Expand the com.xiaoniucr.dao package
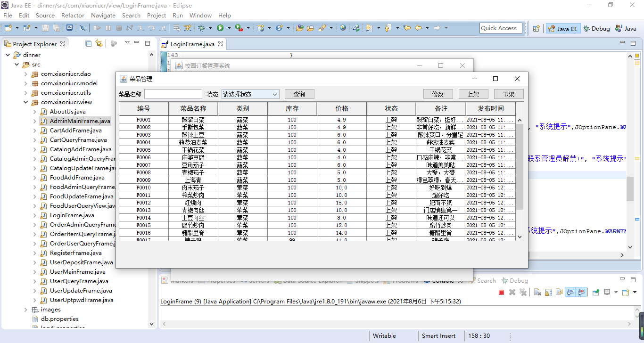This screenshot has height=343, width=644. 26,74
